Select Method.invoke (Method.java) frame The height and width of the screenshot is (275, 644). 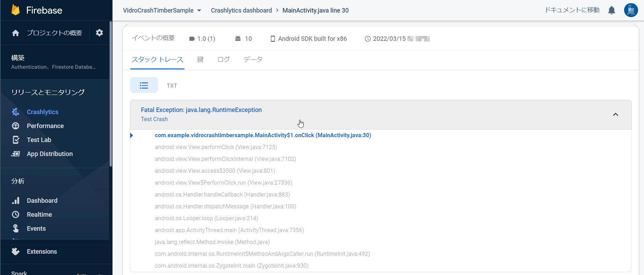click(212, 242)
